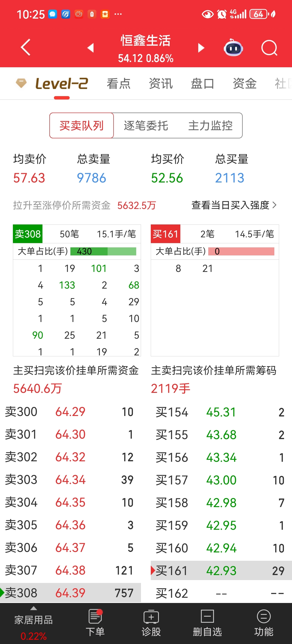Select 买160 row at 42.94

221,548
